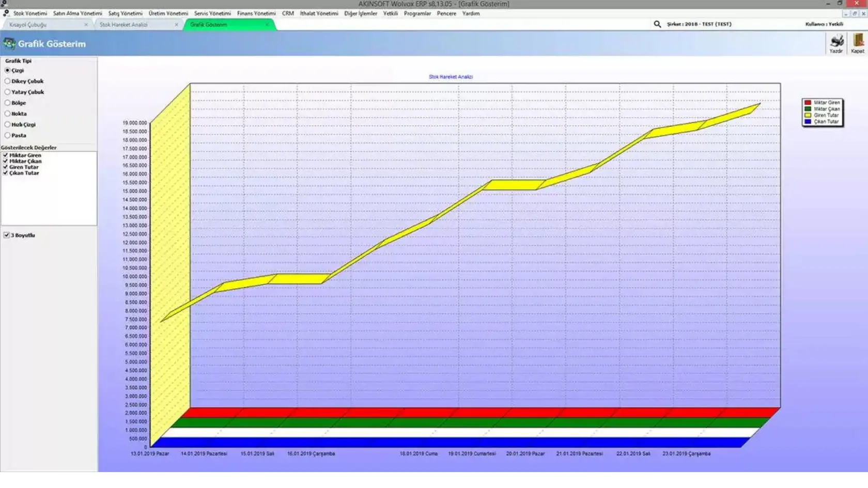Open the Satın Alma Yönetimi menu

click(x=78, y=13)
